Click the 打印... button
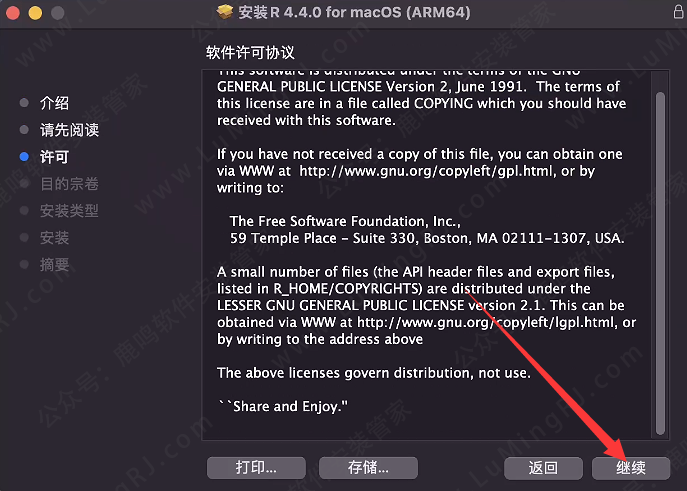 tap(256, 468)
